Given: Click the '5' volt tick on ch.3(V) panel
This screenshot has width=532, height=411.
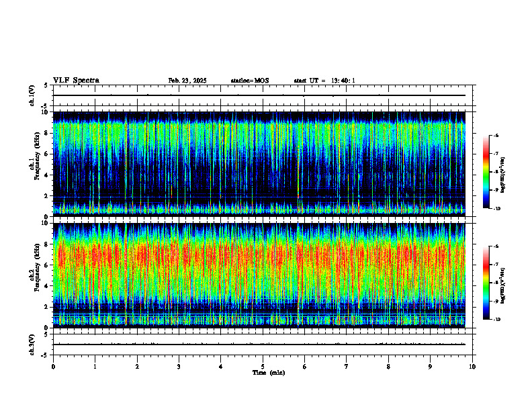Looking at the screenshot, I should [46, 334].
